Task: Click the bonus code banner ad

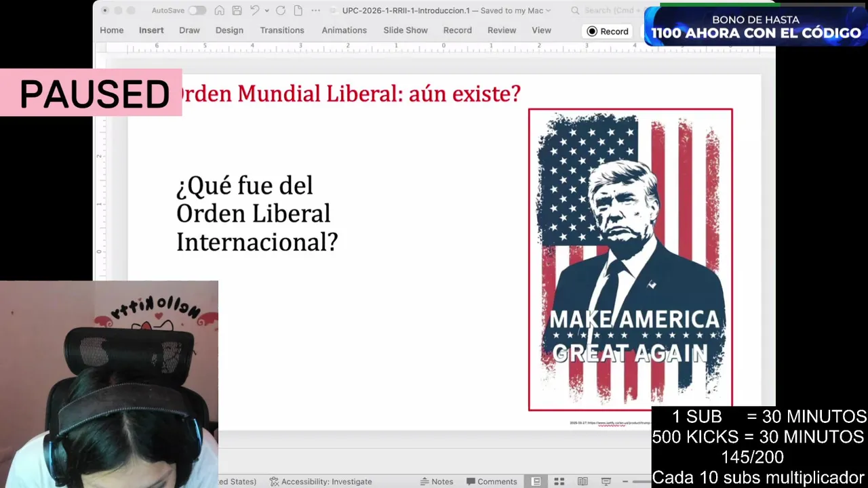Action: click(x=755, y=26)
